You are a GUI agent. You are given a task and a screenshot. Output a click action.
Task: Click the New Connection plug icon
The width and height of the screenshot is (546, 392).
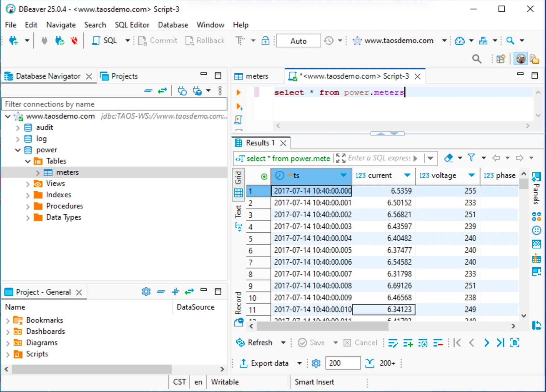(x=14, y=41)
